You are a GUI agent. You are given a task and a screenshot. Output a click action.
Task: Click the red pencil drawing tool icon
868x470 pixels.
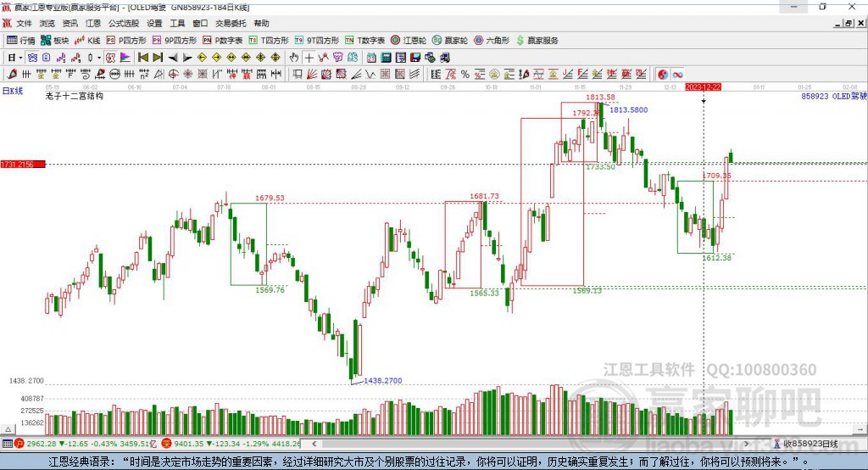pos(12,75)
